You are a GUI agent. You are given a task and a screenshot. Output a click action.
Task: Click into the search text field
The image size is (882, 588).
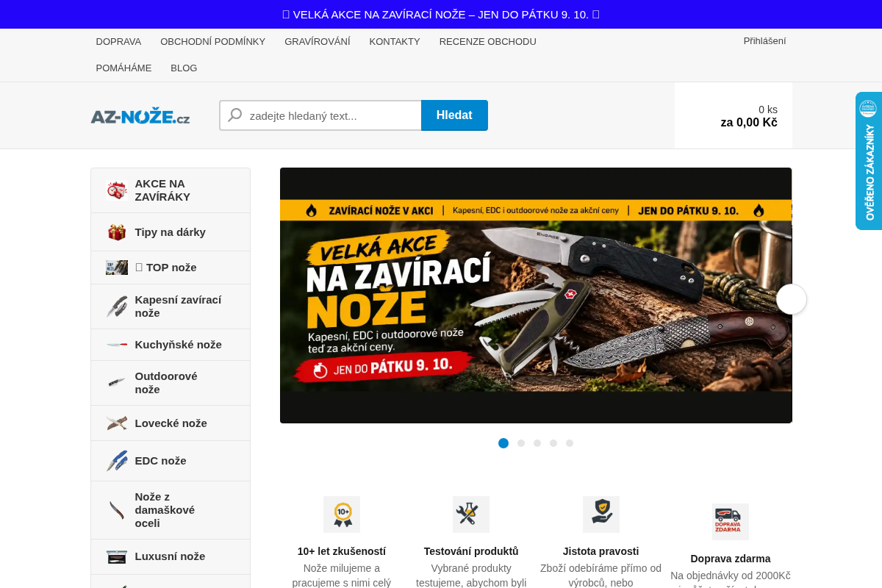point(320,115)
